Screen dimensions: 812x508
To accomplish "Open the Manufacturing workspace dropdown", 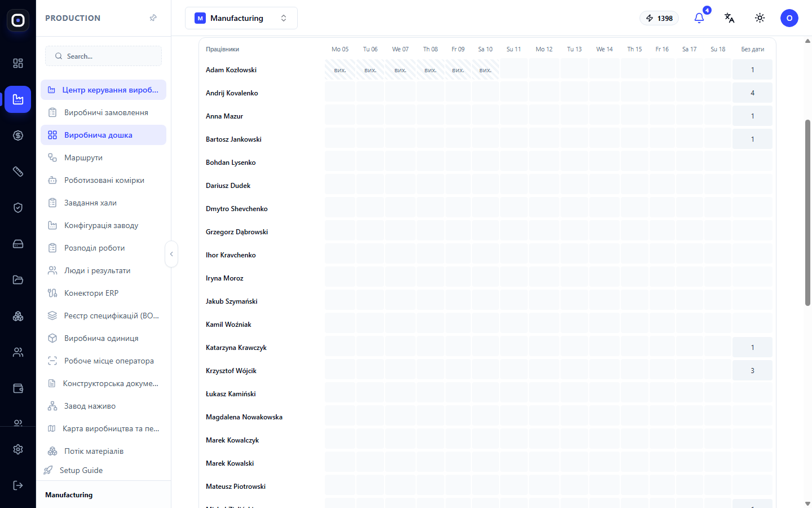I will [x=241, y=18].
